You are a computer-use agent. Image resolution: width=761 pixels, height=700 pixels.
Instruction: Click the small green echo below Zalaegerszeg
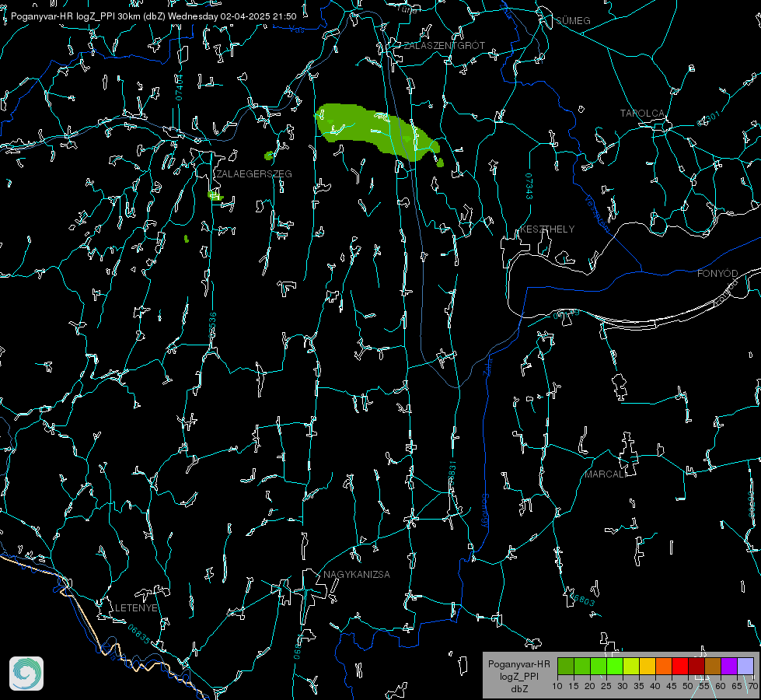pos(215,196)
